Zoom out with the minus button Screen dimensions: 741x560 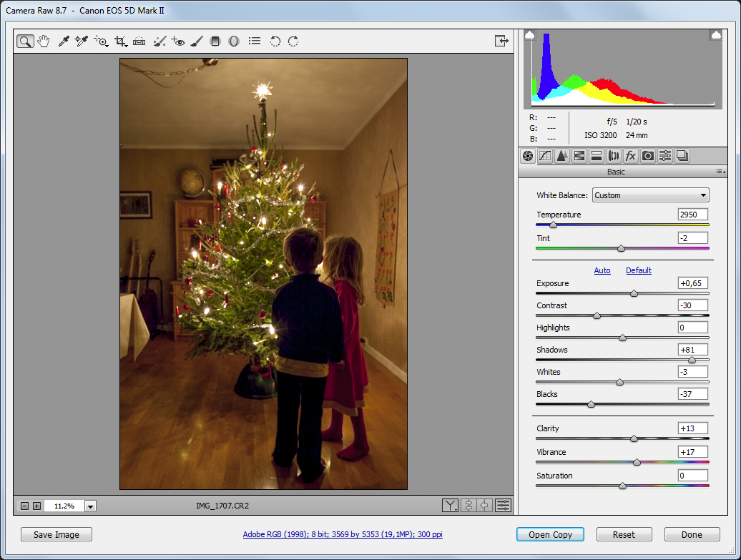click(24, 506)
